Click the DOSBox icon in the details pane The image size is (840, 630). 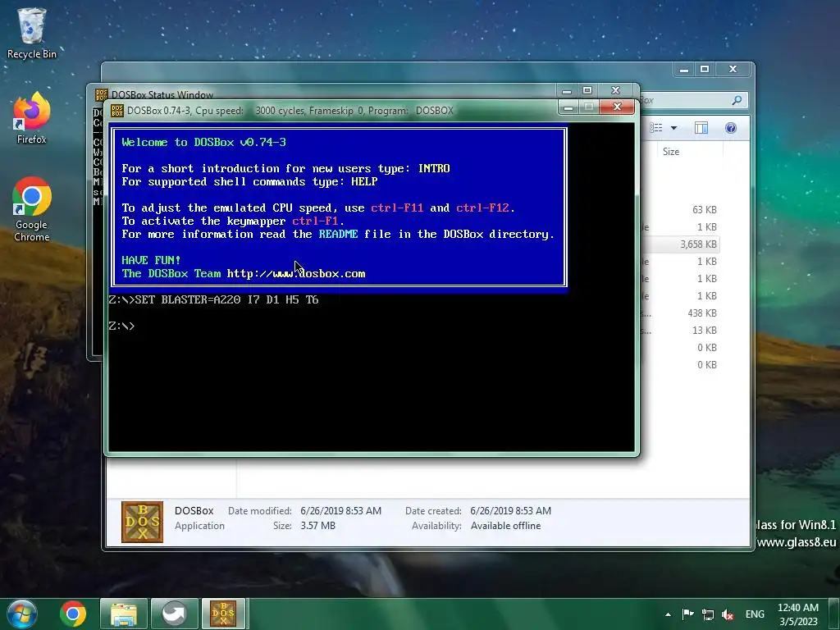[x=142, y=522]
